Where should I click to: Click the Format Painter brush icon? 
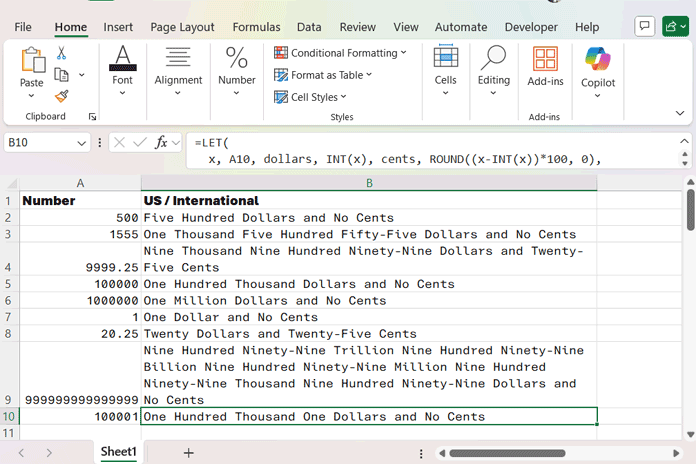coord(61,96)
